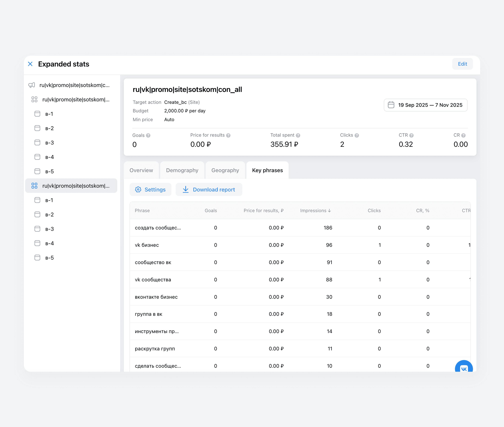Viewport: 504px width, 427px height.
Task: Close the Expanded stats panel
Action: tap(30, 64)
